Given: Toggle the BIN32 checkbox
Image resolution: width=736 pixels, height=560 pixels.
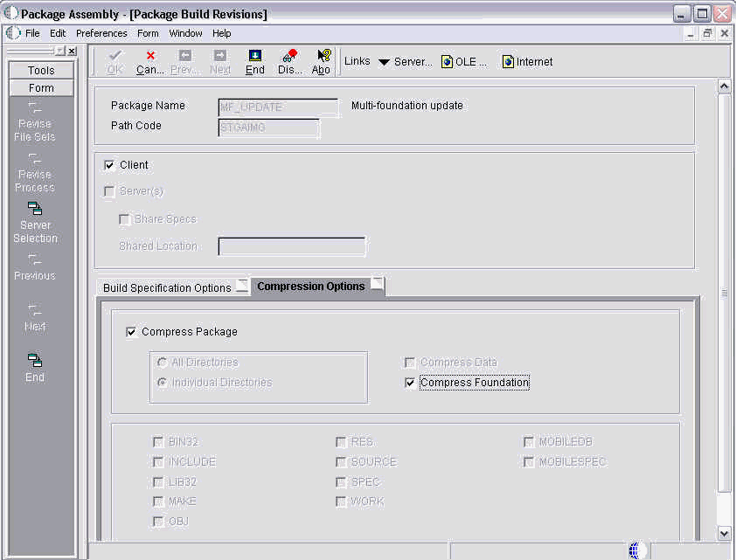Looking at the screenshot, I should [158, 442].
